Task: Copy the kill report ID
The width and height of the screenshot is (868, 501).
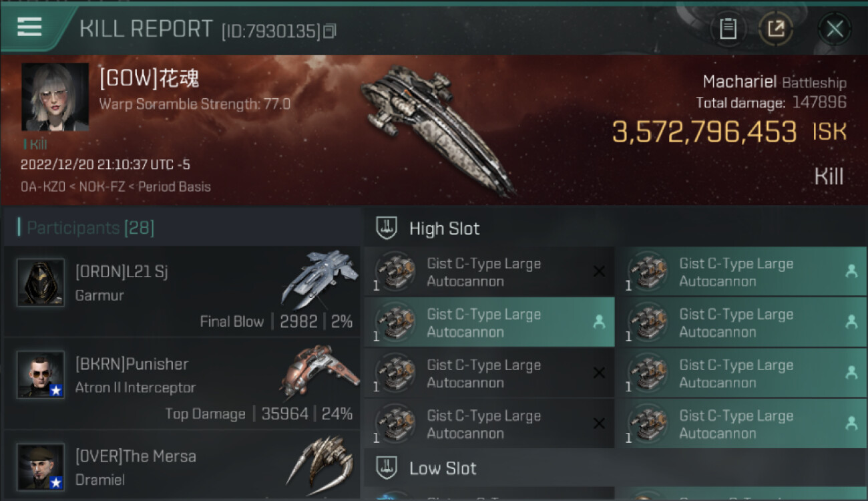Action: tap(330, 31)
